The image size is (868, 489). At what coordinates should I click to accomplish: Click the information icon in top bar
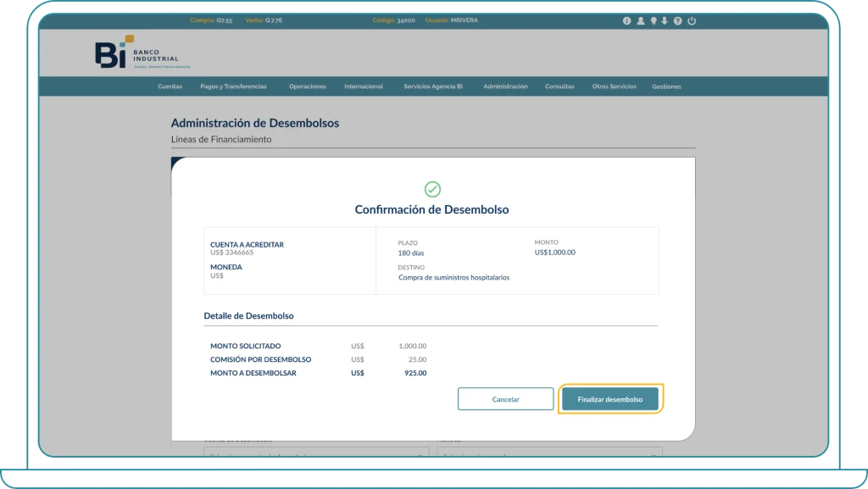point(627,21)
